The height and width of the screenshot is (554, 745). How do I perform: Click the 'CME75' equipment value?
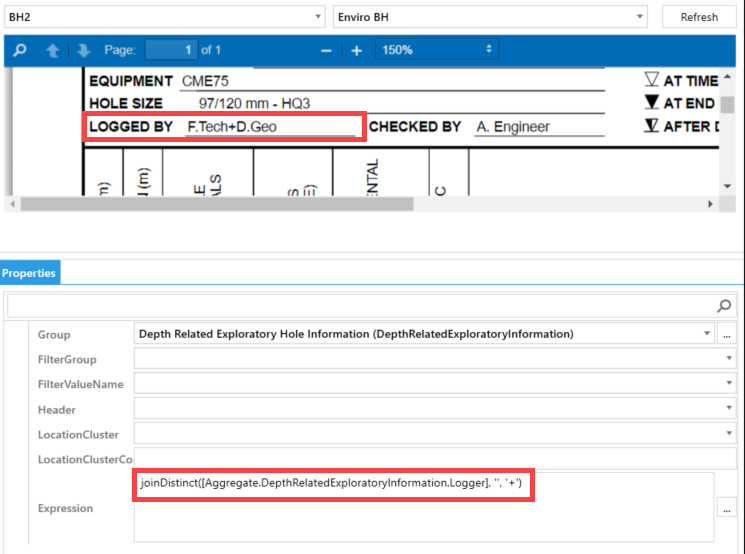205,81
